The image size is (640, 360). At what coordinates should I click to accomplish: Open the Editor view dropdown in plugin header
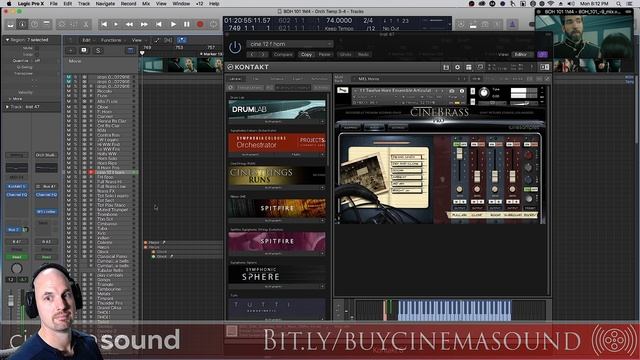point(523,54)
